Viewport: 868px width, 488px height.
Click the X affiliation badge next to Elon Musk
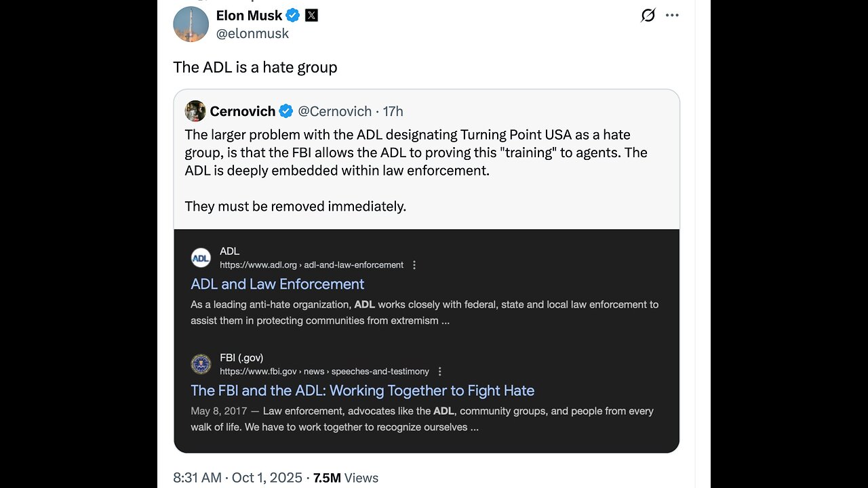pyautogui.click(x=311, y=15)
